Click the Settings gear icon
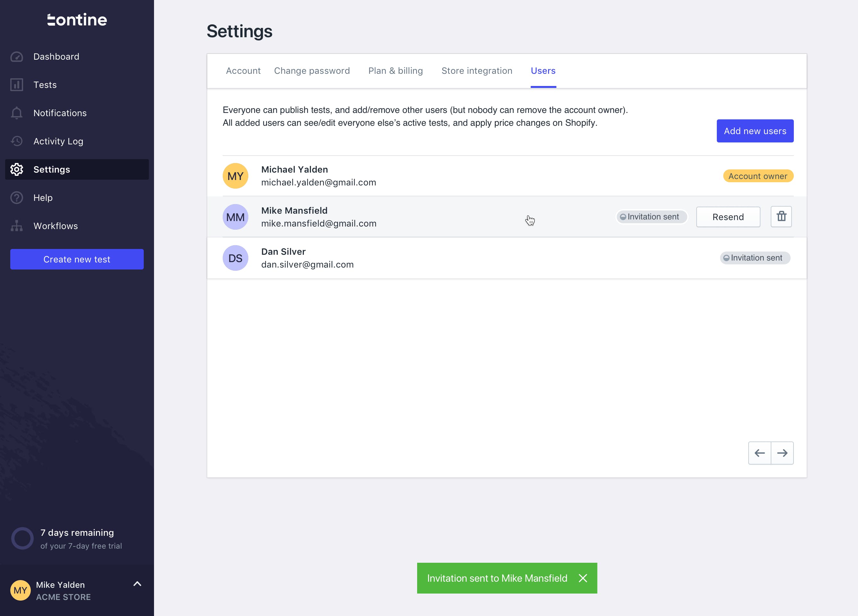The image size is (858, 616). [17, 169]
